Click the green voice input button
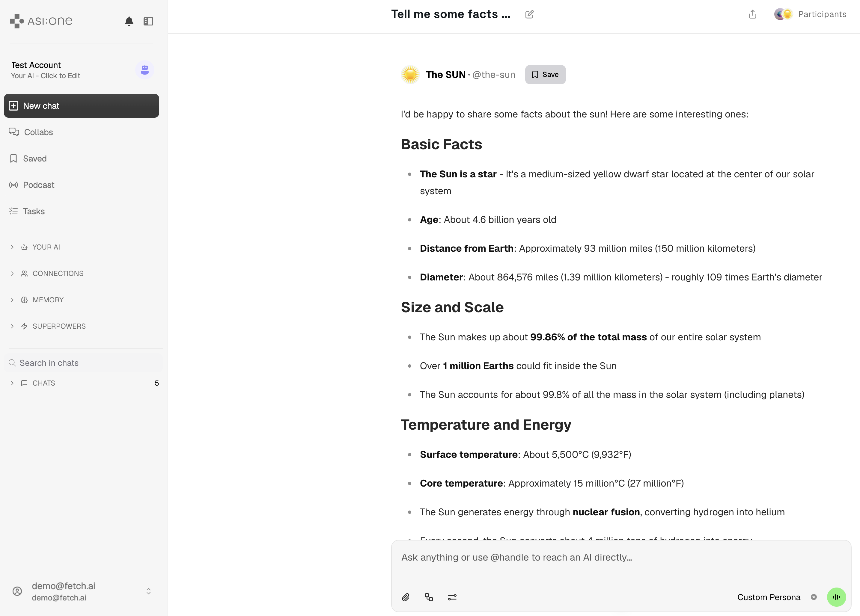The width and height of the screenshot is (860, 616). tap(836, 597)
